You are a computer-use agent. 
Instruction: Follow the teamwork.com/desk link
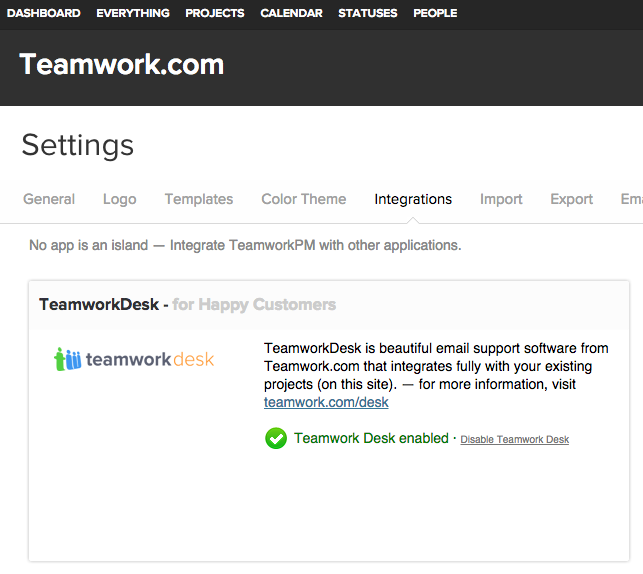(x=326, y=402)
